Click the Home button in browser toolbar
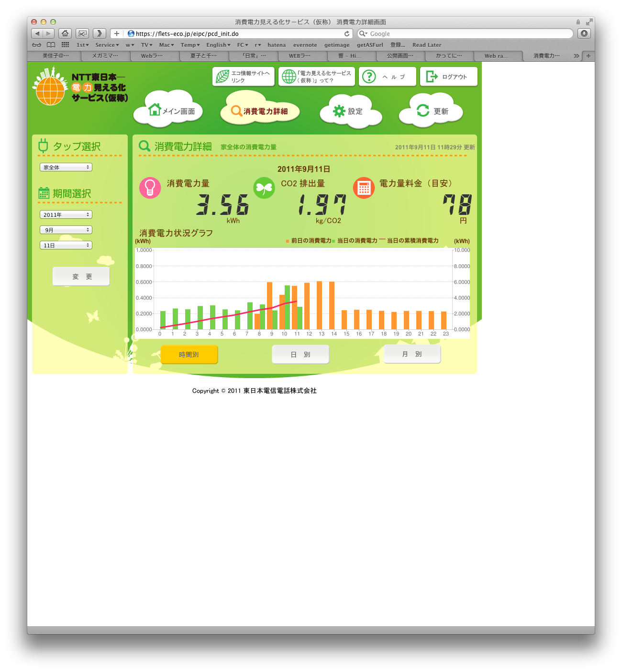Image resolution: width=622 pixels, height=672 pixels. coord(65,34)
